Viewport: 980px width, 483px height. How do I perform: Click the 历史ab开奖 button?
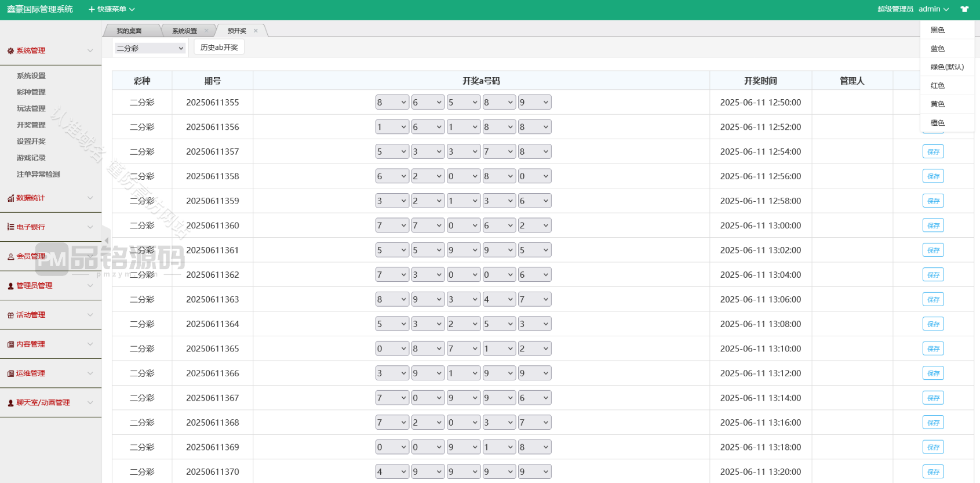219,48
